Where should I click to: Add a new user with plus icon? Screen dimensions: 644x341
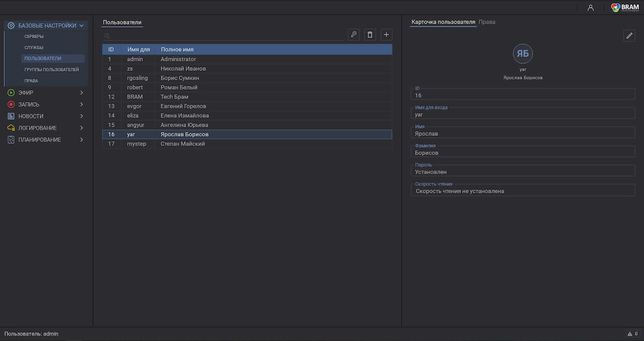(x=386, y=34)
